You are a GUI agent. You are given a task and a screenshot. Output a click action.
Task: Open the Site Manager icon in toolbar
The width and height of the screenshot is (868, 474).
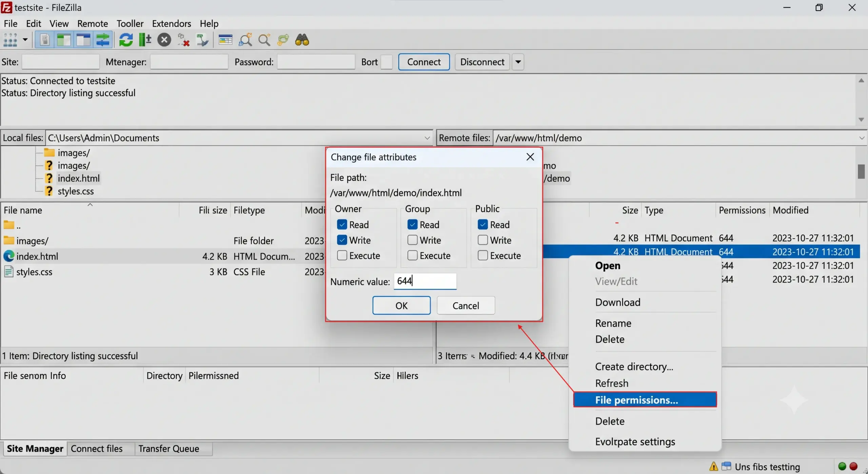tap(10, 40)
